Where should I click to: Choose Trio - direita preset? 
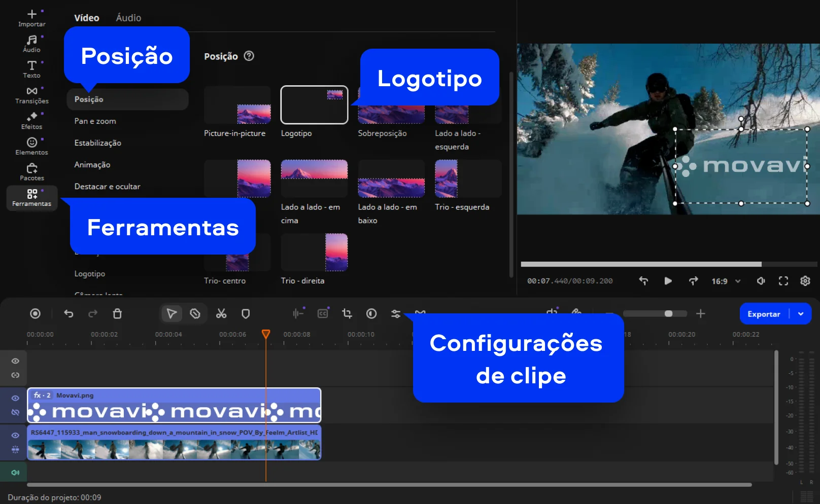[x=314, y=252]
